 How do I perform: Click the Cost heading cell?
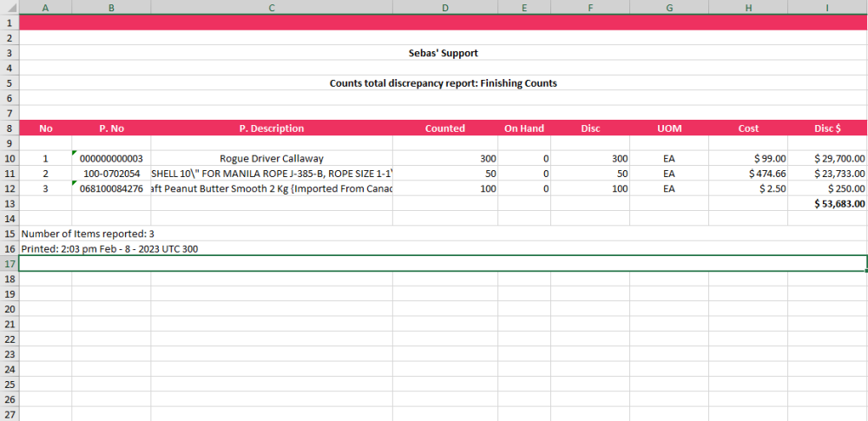coord(748,128)
